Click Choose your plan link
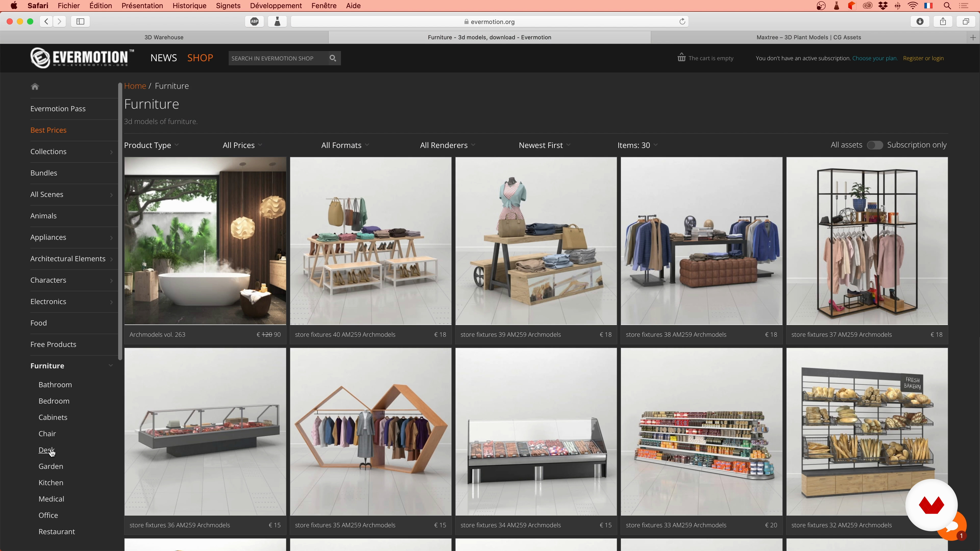This screenshot has width=980, height=551. 875,58
